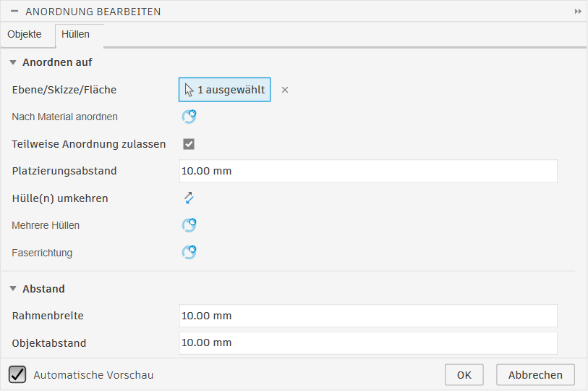Click the Anordnung bearbeiten title bar
This screenshot has height=391, width=588.
pyautogui.click(x=289, y=12)
